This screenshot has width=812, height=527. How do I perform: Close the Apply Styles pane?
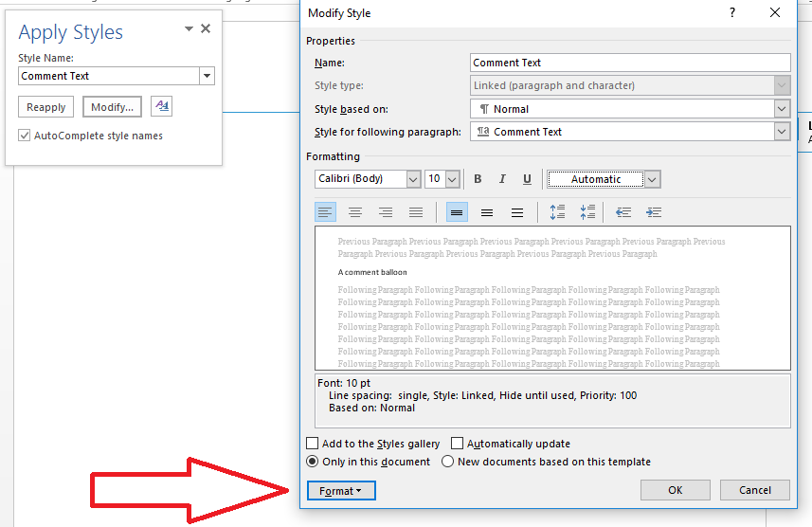click(206, 28)
